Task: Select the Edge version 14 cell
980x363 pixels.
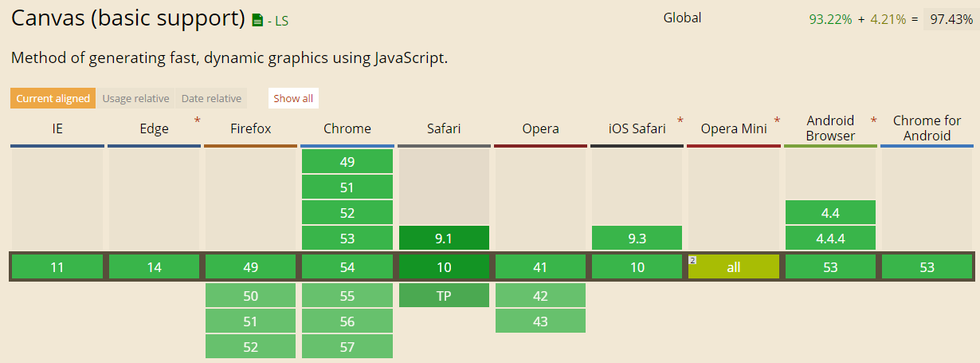Action: point(154,267)
